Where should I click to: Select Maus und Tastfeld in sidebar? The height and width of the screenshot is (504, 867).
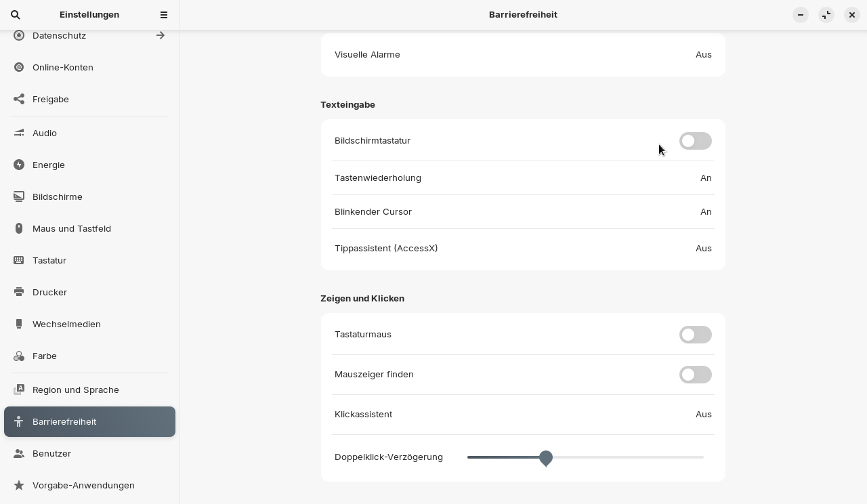point(72,228)
